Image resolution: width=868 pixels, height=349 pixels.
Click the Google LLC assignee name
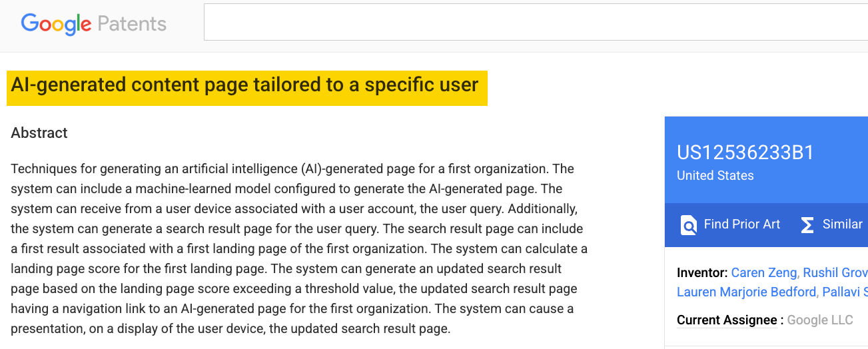click(x=820, y=320)
